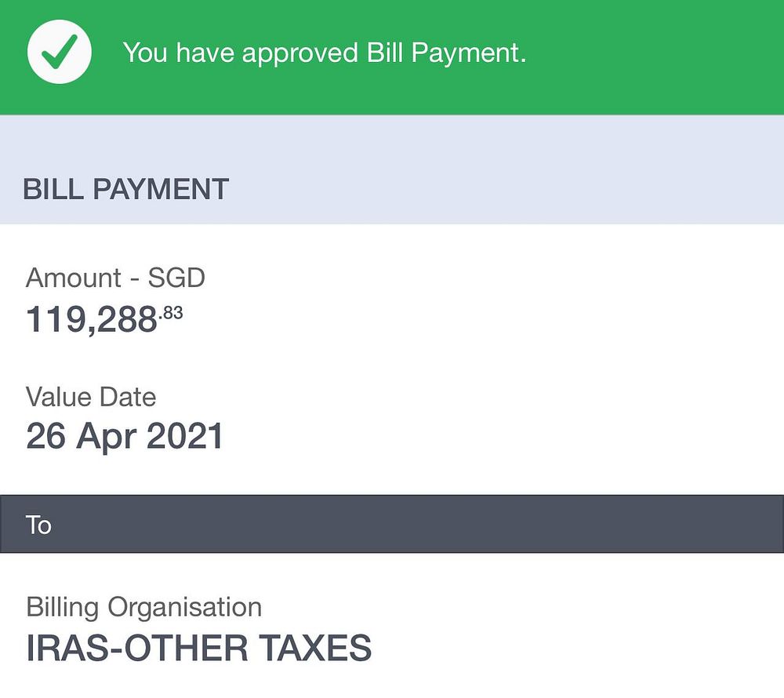This screenshot has width=784, height=698.
Task: Click the BILL PAYMENT section header
Action: [125, 189]
